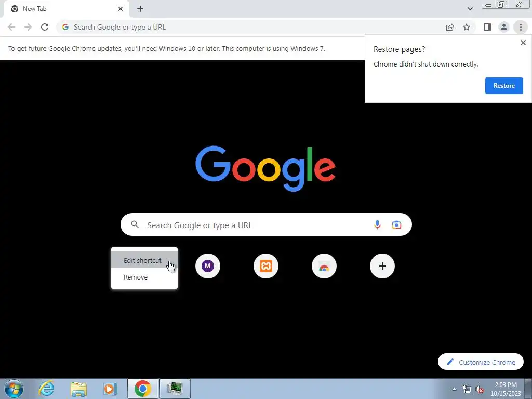Click the network status tray icon
The image size is (532, 399).
pos(467,389)
